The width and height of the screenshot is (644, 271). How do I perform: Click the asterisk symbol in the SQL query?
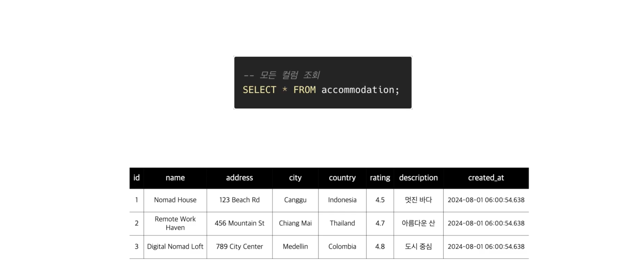tap(285, 89)
